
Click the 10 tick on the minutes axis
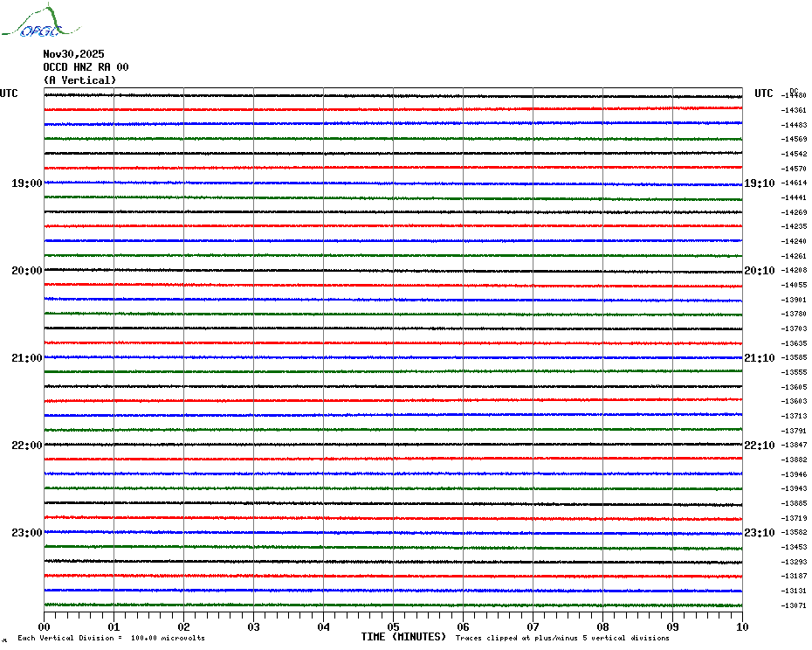click(741, 626)
